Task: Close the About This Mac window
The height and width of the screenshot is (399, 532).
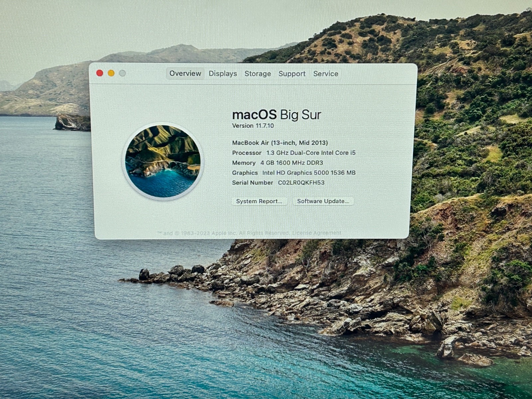Action: click(x=100, y=73)
